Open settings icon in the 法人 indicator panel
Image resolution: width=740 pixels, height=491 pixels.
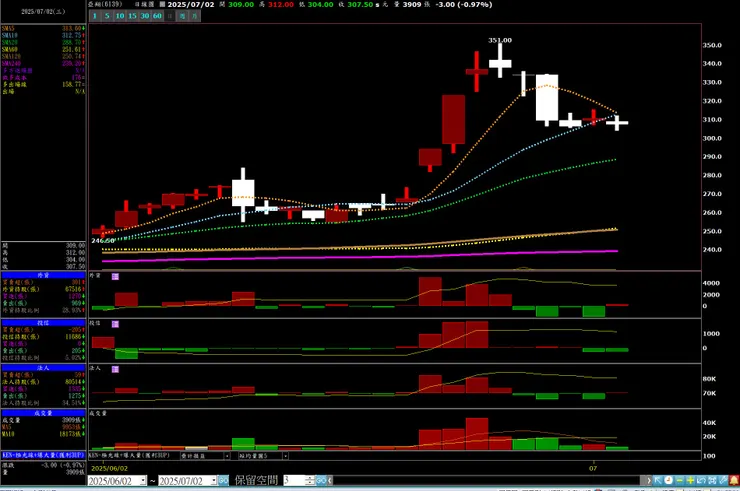coord(115,369)
